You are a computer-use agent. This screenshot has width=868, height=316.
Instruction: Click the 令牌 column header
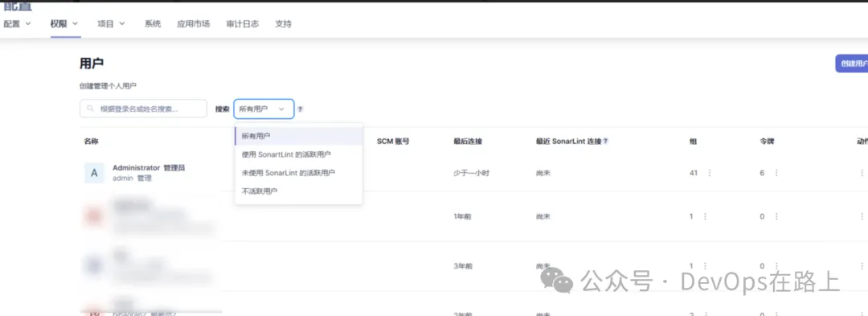767,142
